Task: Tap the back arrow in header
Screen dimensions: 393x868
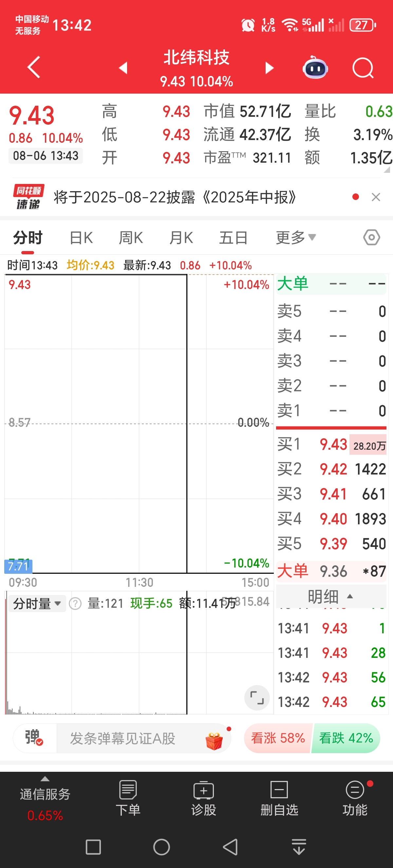Action: (x=34, y=67)
